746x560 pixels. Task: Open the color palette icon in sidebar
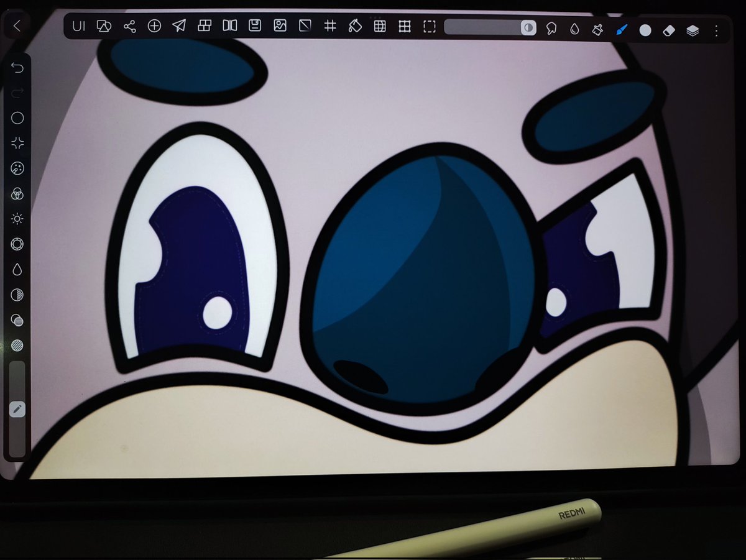(x=17, y=168)
